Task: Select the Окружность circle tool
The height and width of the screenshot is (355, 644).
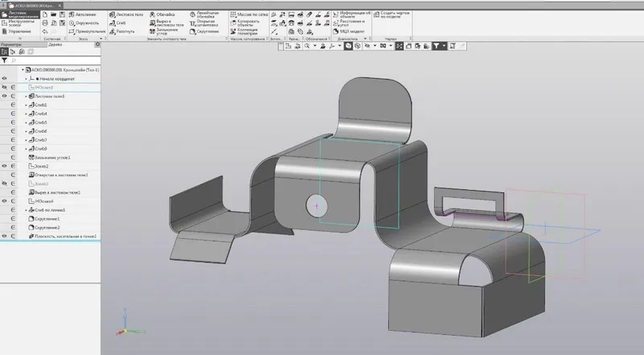Action: tap(85, 23)
